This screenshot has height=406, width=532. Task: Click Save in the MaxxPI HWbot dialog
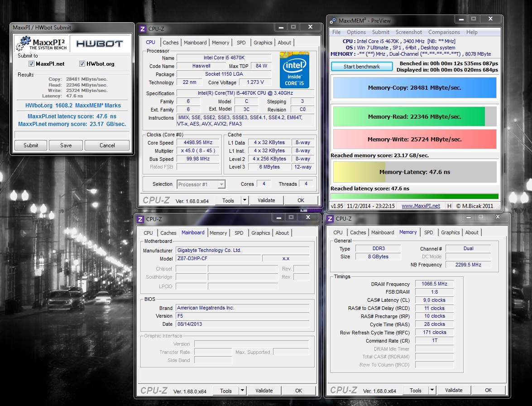pos(66,145)
